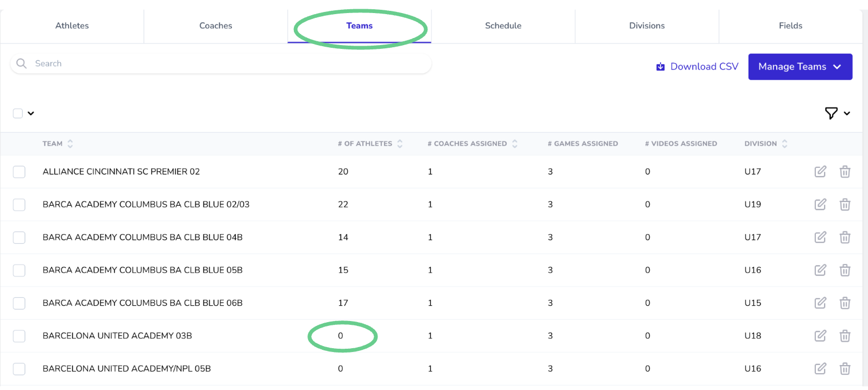Click the filter funnel icon
The height and width of the screenshot is (390, 868).
click(831, 113)
